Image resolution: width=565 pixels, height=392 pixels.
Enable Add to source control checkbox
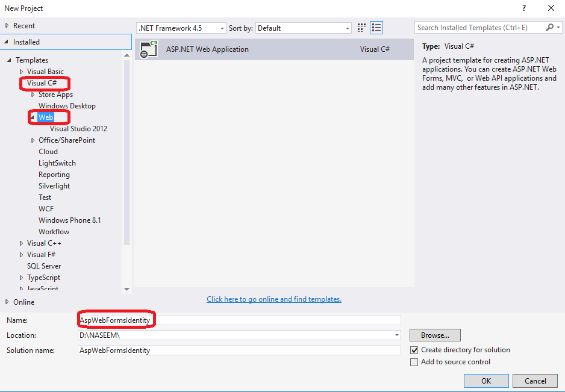414,362
